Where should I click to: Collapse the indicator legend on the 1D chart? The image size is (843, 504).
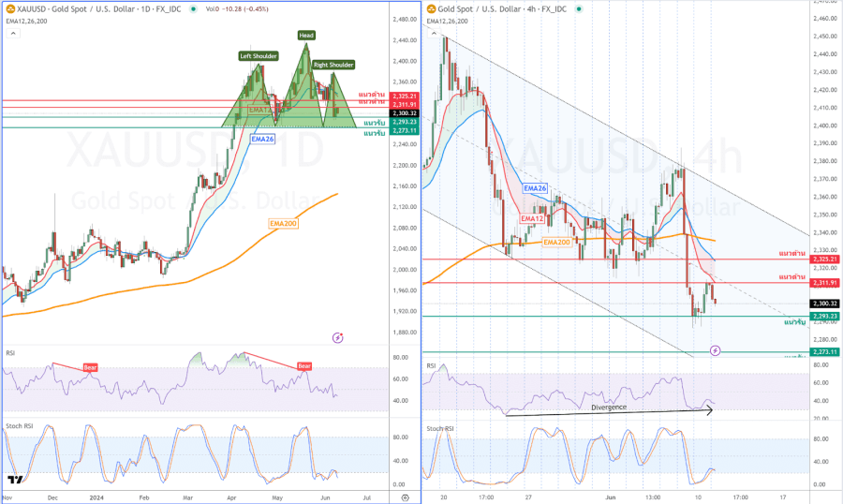(x=11, y=33)
